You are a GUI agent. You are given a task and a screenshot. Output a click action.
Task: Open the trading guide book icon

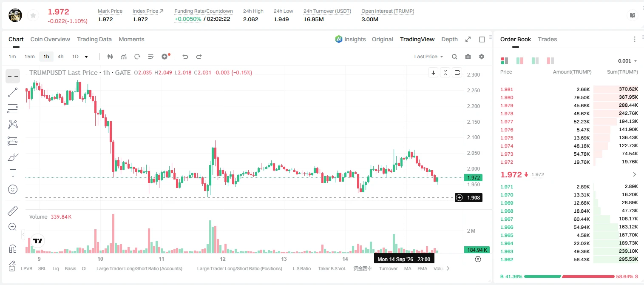633,15
